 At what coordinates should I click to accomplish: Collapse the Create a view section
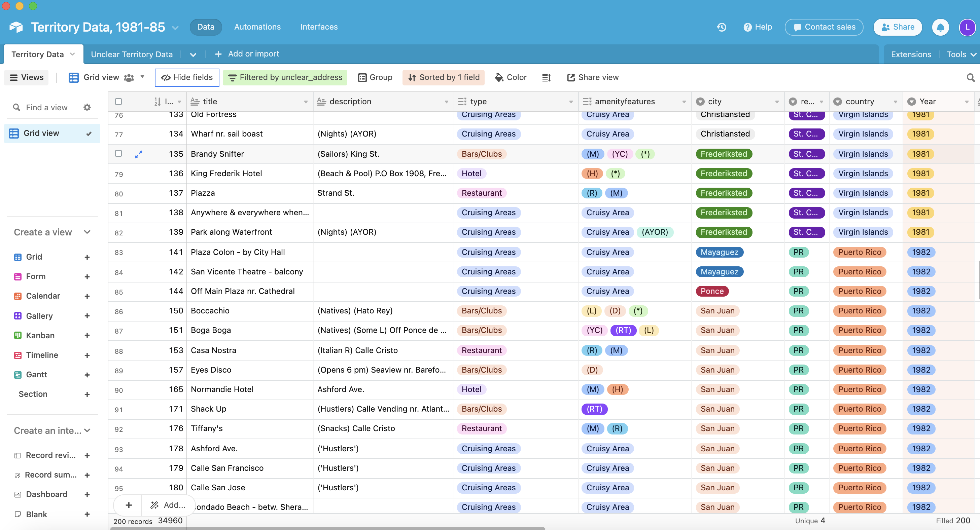point(87,232)
